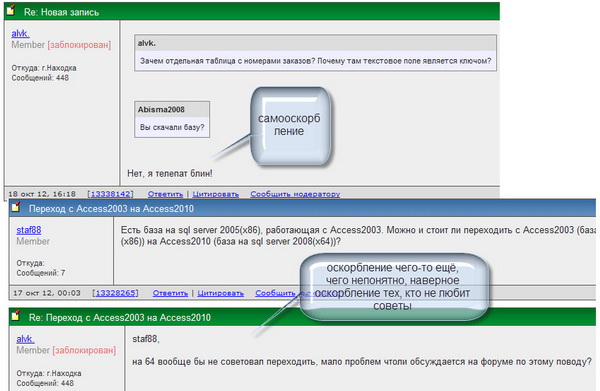600x391 pixels.
Task: Click reply text 'Нет, я телепат блин!'
Action: tap(170, 174)
